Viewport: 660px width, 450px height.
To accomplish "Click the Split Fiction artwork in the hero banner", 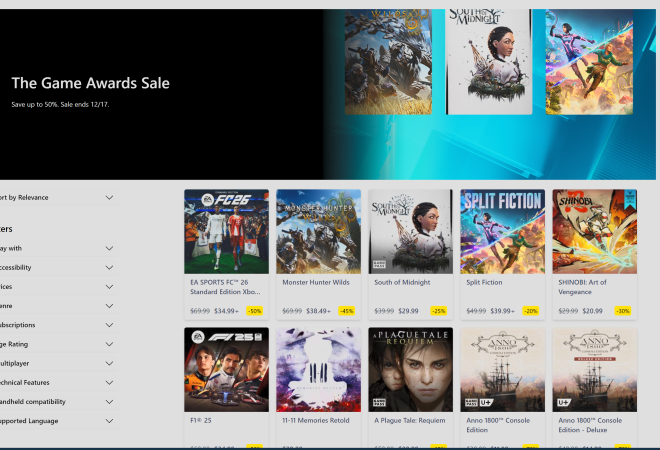I will tap(589, 60).
